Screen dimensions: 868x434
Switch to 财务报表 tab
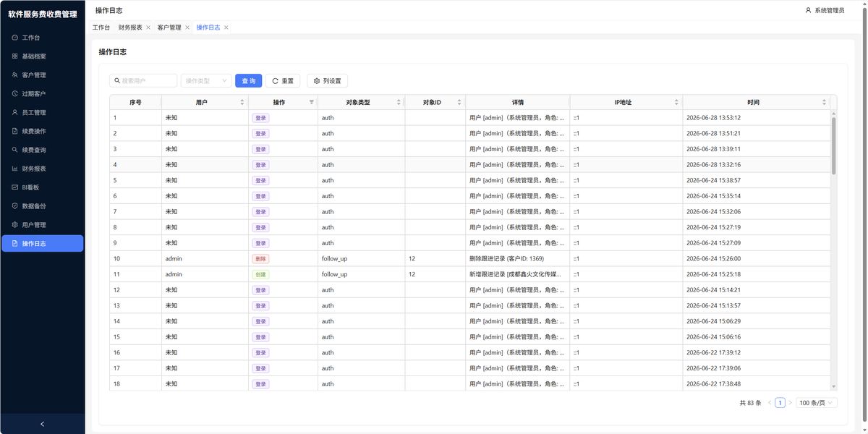coord(130,27)
